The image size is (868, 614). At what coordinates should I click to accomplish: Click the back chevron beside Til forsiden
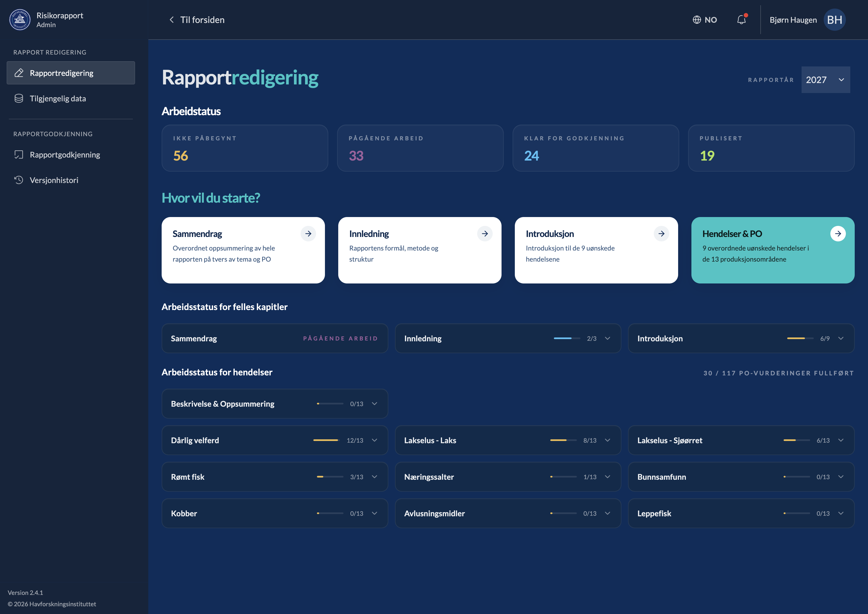click(172, 20)
